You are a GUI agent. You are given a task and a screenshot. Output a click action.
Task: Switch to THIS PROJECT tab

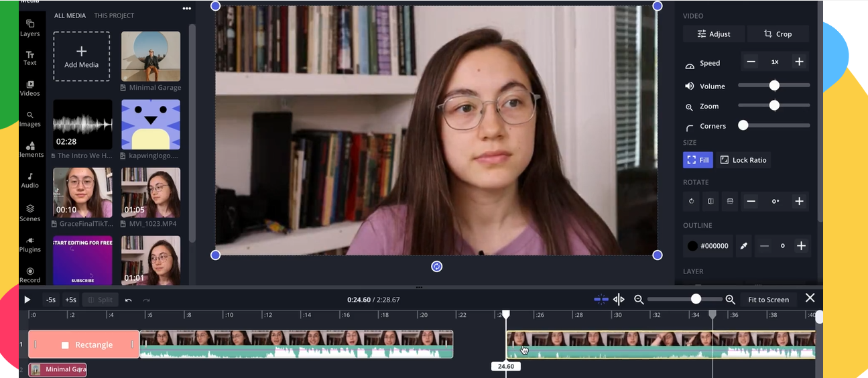click(x=114, y=15)
